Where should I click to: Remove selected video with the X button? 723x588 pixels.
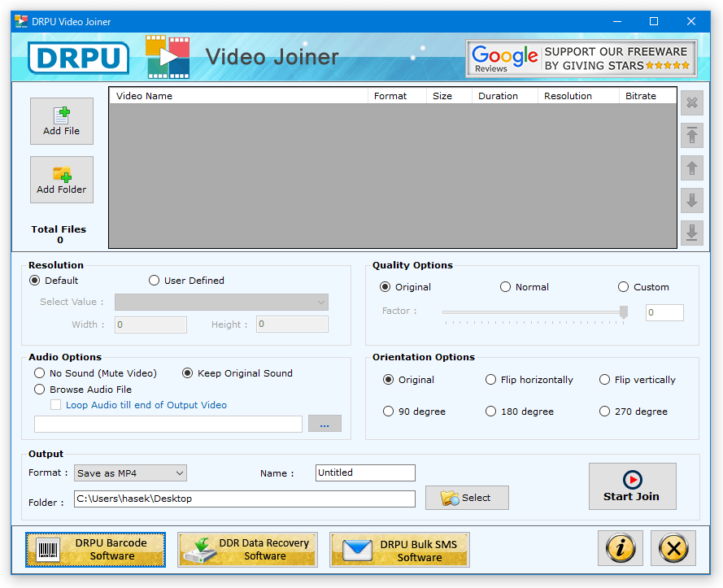(x=691, y=102)
